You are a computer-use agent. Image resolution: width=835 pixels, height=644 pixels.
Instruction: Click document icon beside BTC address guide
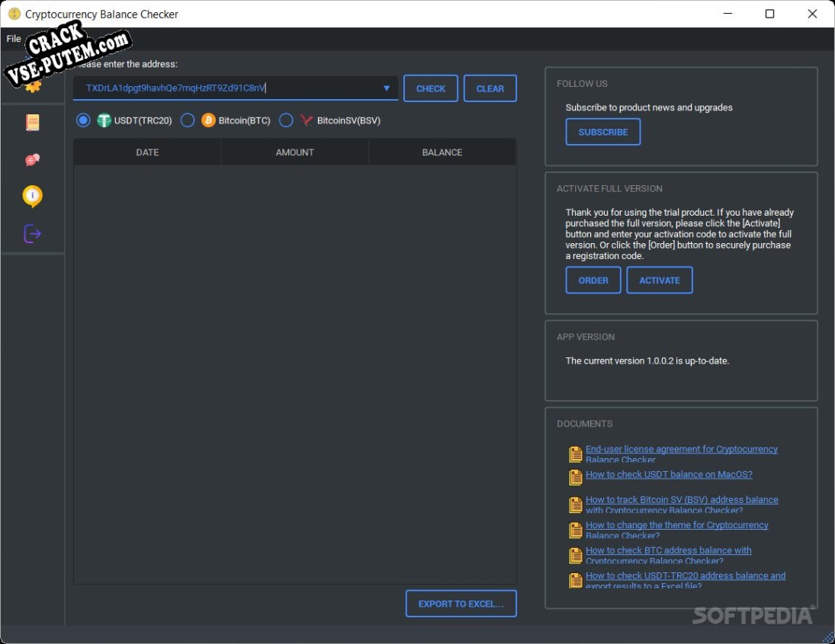(575, 555)
